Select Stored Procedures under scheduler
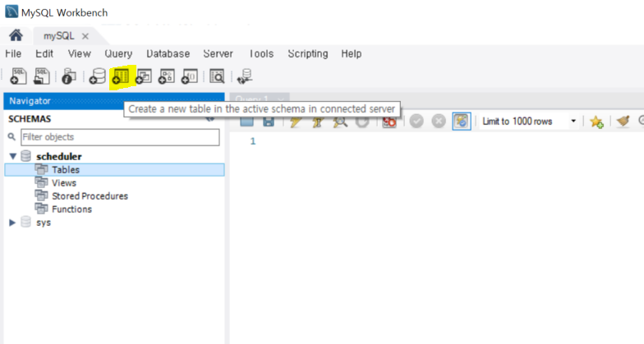Viewport: 644px width, 344px height. tap(90, 195)
